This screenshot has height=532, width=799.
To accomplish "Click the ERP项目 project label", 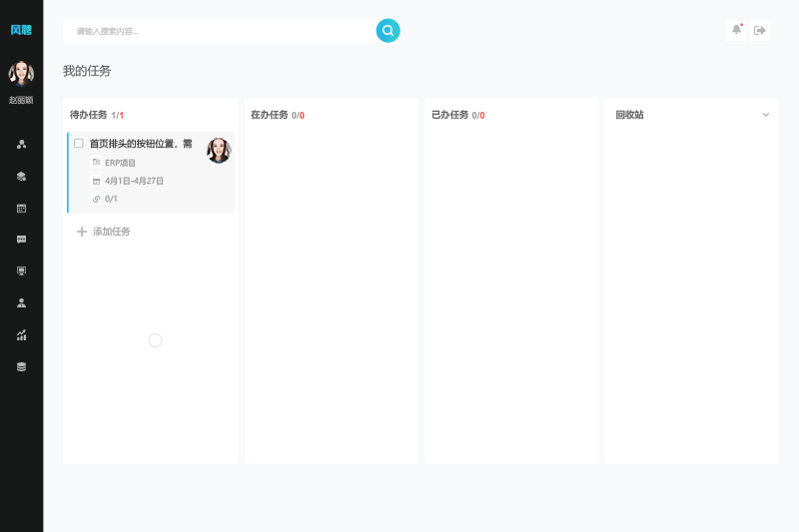I will tap(120, 163).
